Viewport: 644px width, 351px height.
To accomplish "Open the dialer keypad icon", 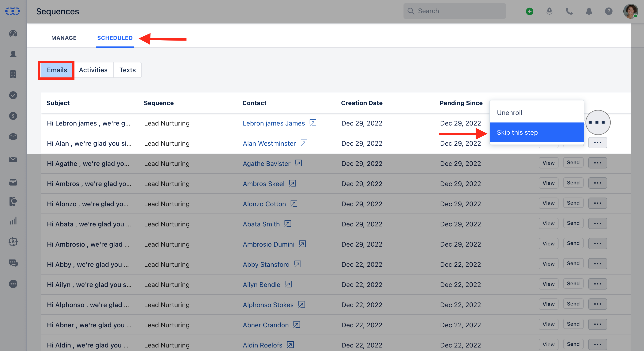I will 13,74.
